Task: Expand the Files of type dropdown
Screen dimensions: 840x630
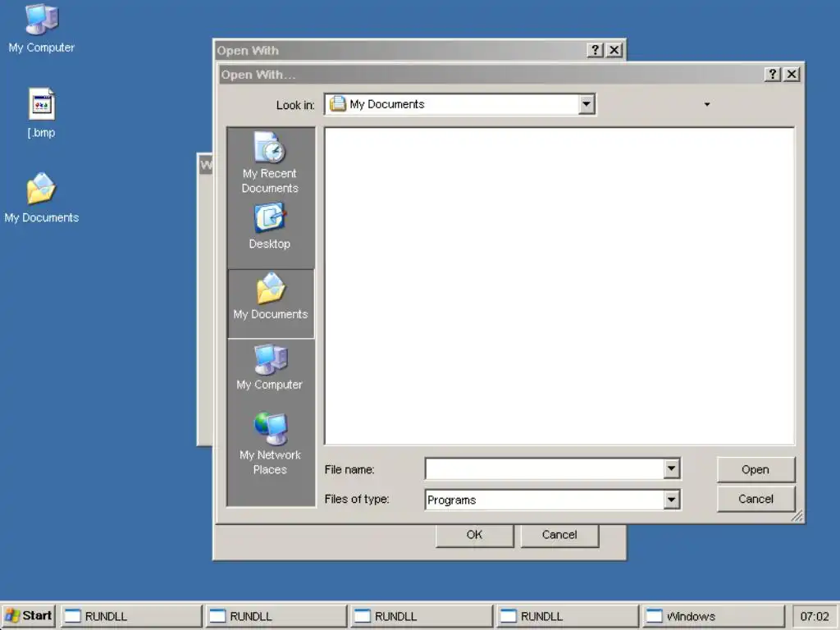Action: click(671, 500)
